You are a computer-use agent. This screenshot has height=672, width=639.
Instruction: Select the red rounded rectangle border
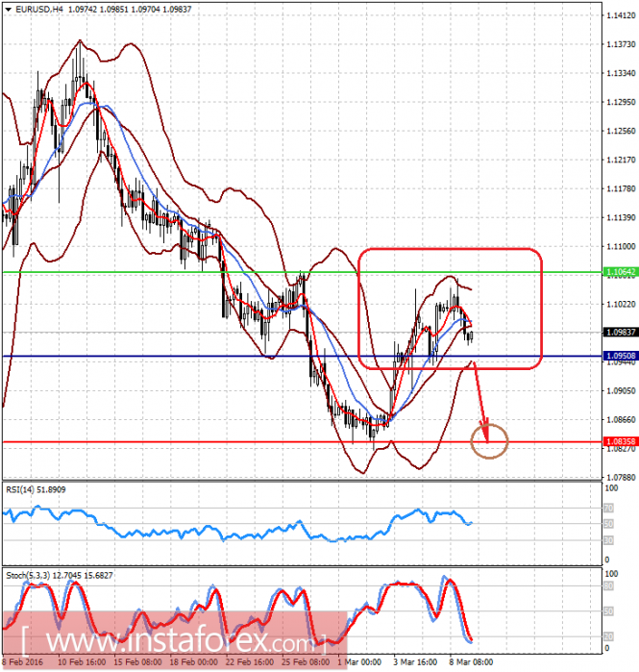coord(450,309)
